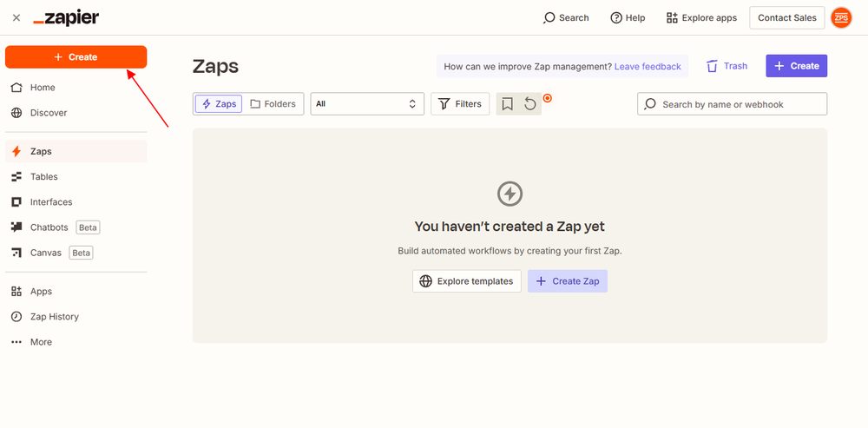
Task: Open Chatbots Beta in the sidebar
Action: point(76,227)
